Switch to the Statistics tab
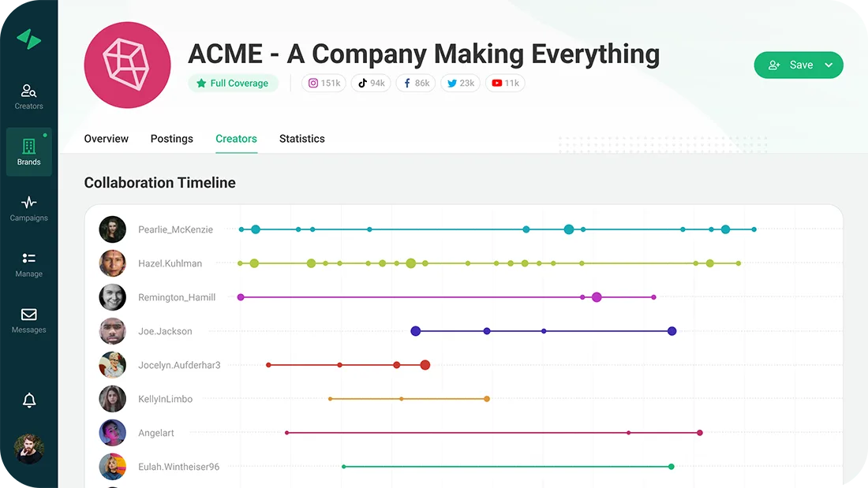The width and height of the screenshot is (868, 488). click(x=301, y=139)
